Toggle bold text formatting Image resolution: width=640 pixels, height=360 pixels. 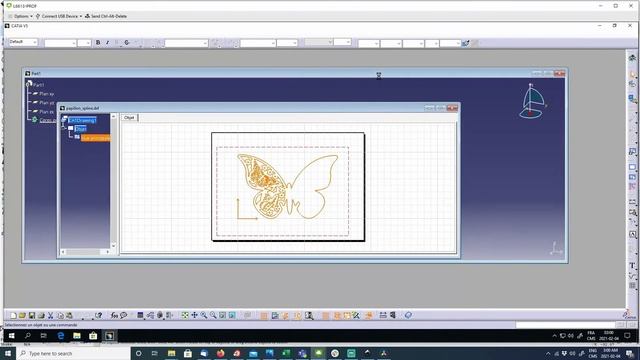tap(98, 42)
